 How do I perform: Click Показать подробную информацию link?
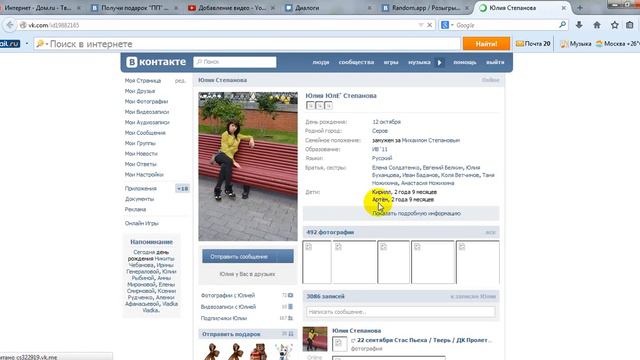coord(416,213)
